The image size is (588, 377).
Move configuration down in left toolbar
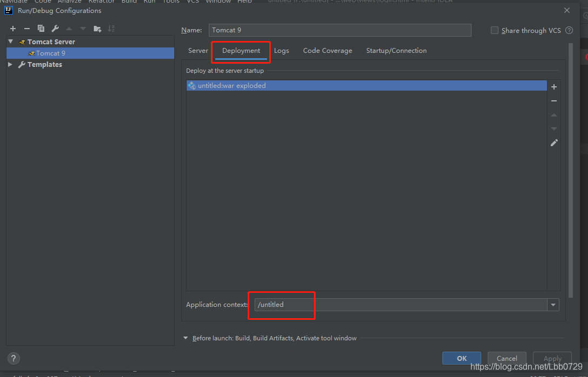point(83,29)
